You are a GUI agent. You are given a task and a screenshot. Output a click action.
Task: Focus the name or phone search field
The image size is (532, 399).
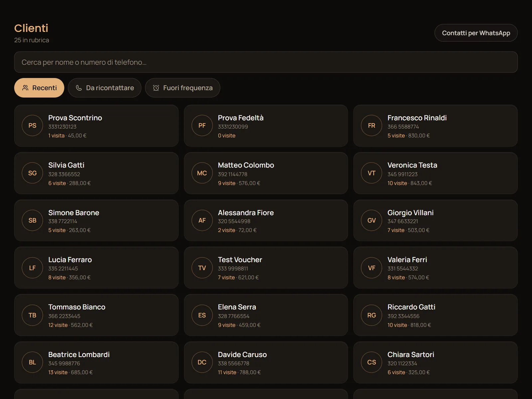pos(266,62)
